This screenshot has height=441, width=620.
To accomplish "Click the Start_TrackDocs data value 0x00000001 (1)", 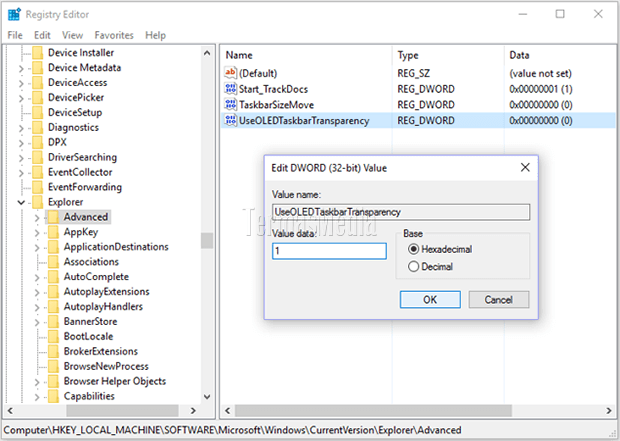I will click(541, 89).
